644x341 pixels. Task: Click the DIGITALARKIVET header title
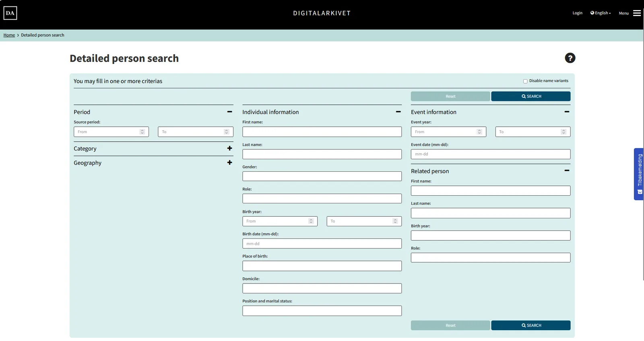[x=322, y=13]
